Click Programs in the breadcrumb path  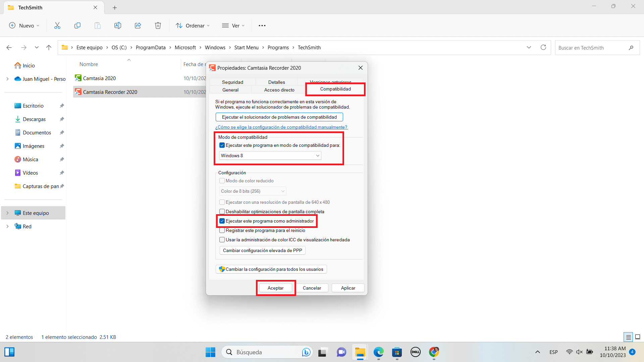pos(278,48)
